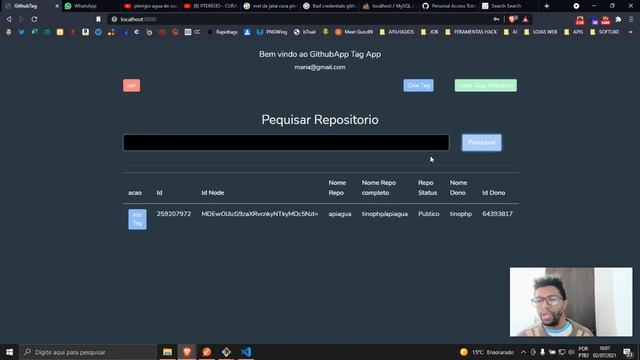Reload the page with the refresh icon
The image size is (640, 360).
pos(34,19)
